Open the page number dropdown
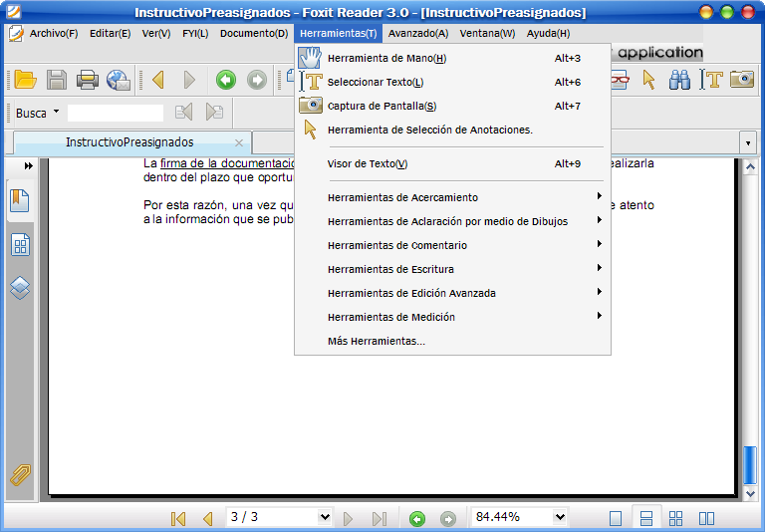 point(324,517)
